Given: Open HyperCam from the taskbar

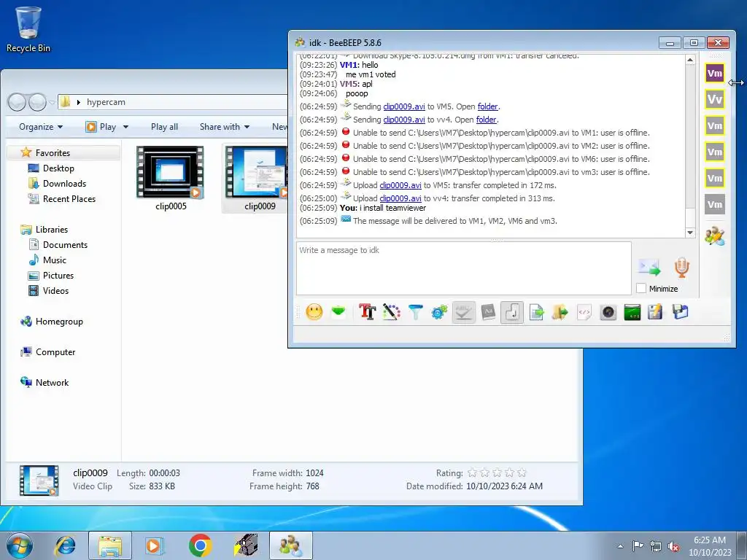Looking at the screenshot, I should [x=246, y=545].
